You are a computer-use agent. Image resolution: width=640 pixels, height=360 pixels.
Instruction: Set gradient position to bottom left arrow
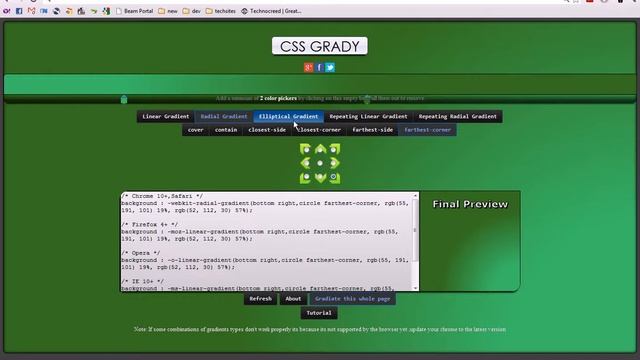coord(305,178)
